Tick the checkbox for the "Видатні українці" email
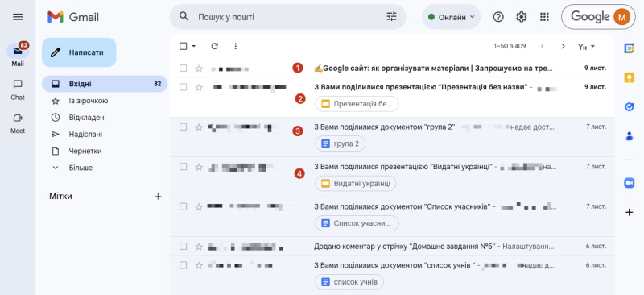This screenshot has height=295, width=644. tap(184, 167)
